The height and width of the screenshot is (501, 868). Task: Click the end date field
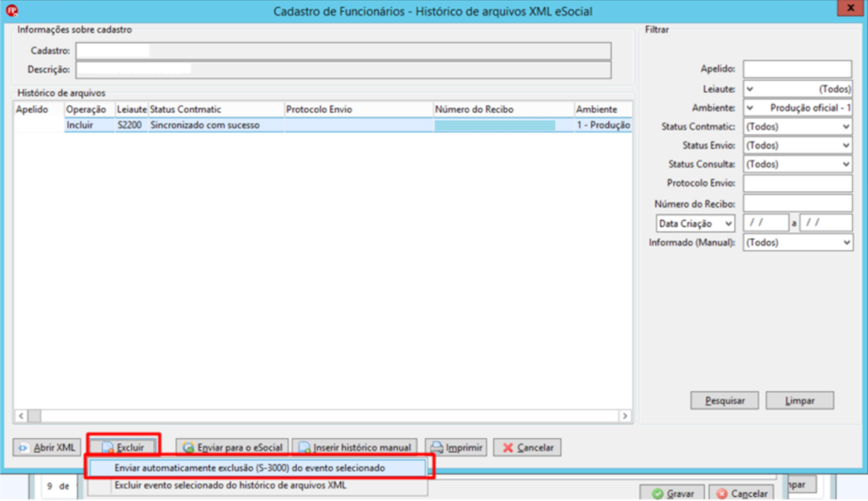click(826, 223)
